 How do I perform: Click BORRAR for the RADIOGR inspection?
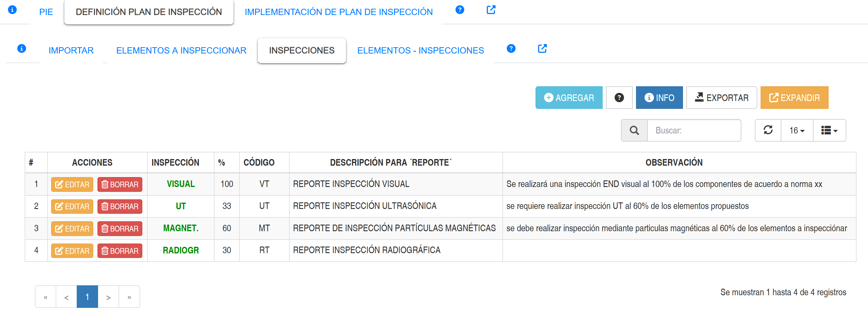[120, 251]
